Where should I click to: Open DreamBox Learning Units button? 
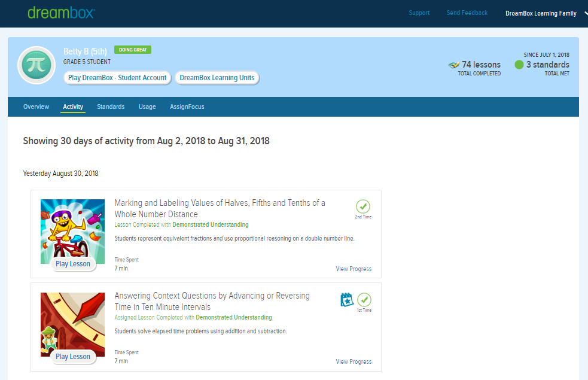(217, 78)
